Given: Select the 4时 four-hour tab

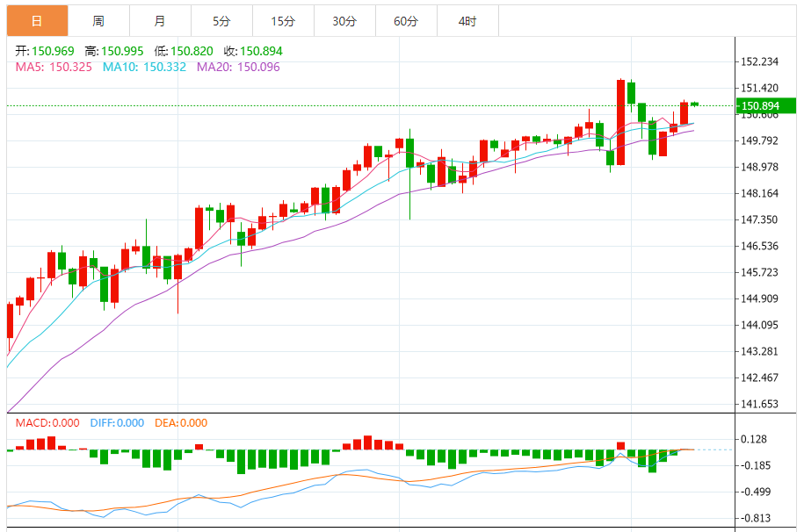Looking at the screenshot, I should pos(467,21).
